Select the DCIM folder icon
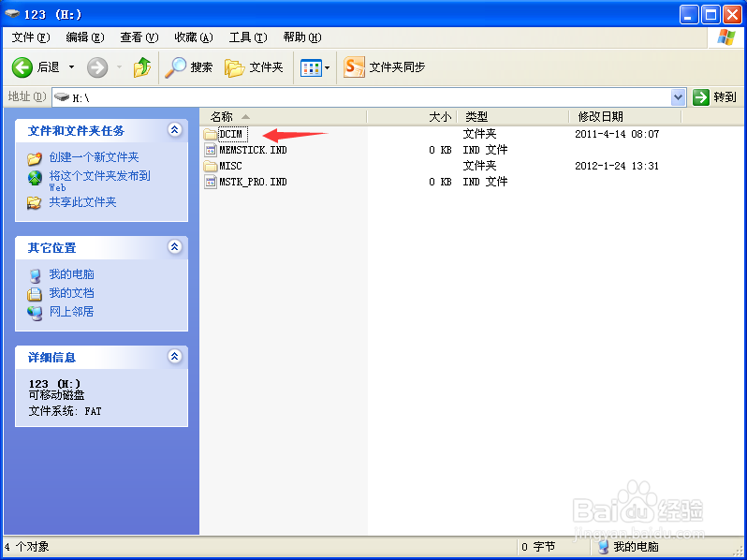The width and height of the screenshot is (747, 560). pos(210,135)
